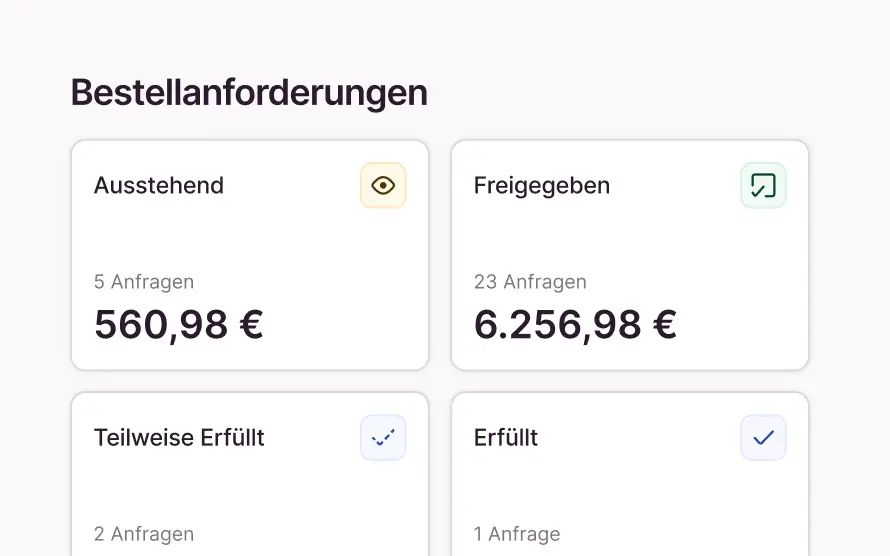Open the Freigegeben requests card
Viewport: 890px width, 556px height.
pyautogui.click(x=630, y=240)
